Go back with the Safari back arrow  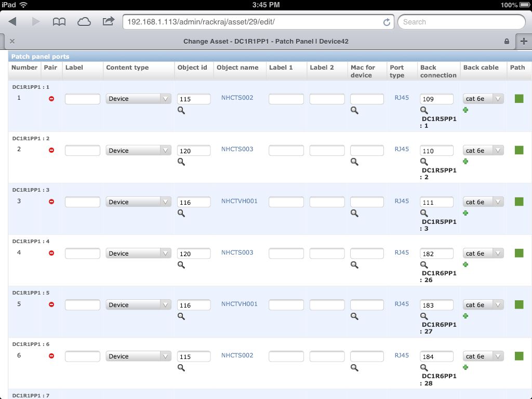pos(12,22)
